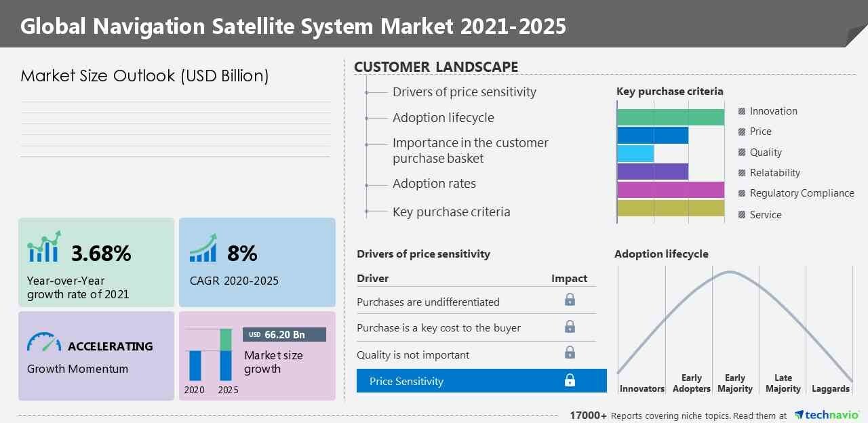
Task: Toggle the Price legend marker
Action: [x=742, y=132]
